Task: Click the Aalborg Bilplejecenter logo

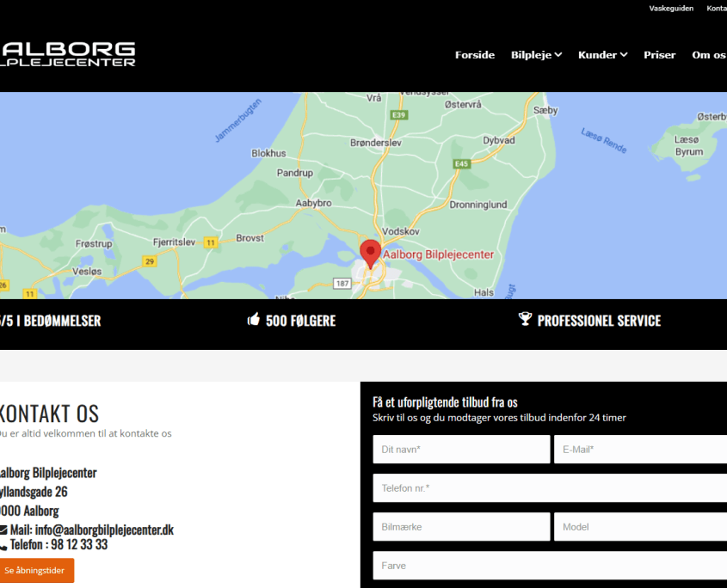Action: [x=68, y=54]
